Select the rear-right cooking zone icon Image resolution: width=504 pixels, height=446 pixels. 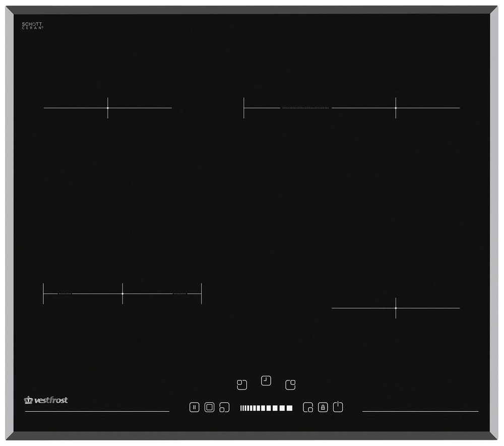tap(290, 385)
